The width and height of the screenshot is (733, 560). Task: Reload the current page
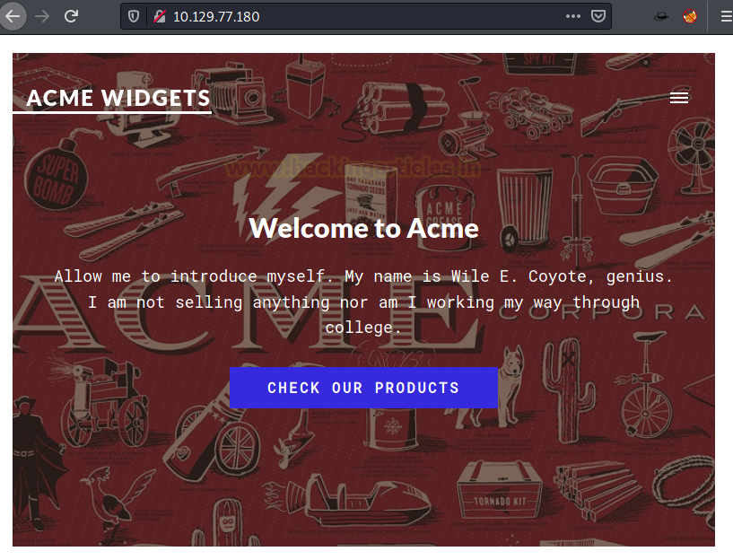71,17
